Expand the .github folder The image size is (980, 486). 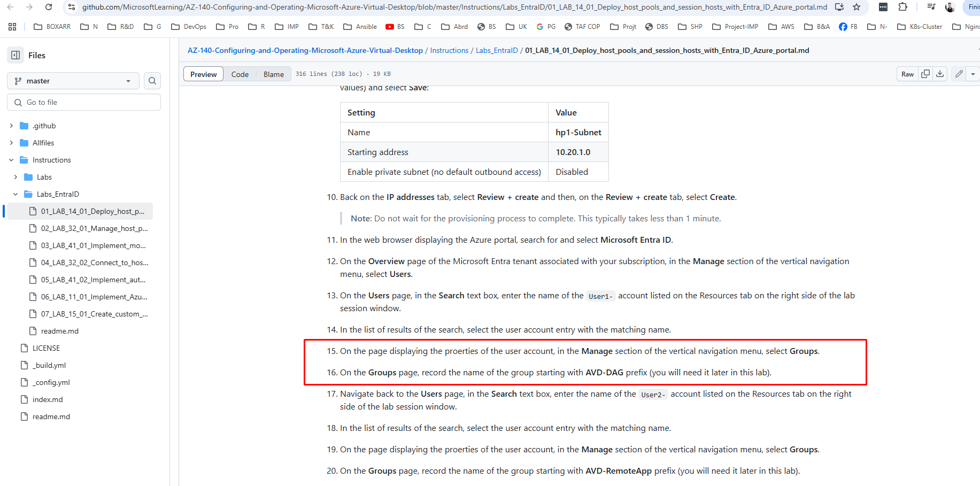point(11,126)
